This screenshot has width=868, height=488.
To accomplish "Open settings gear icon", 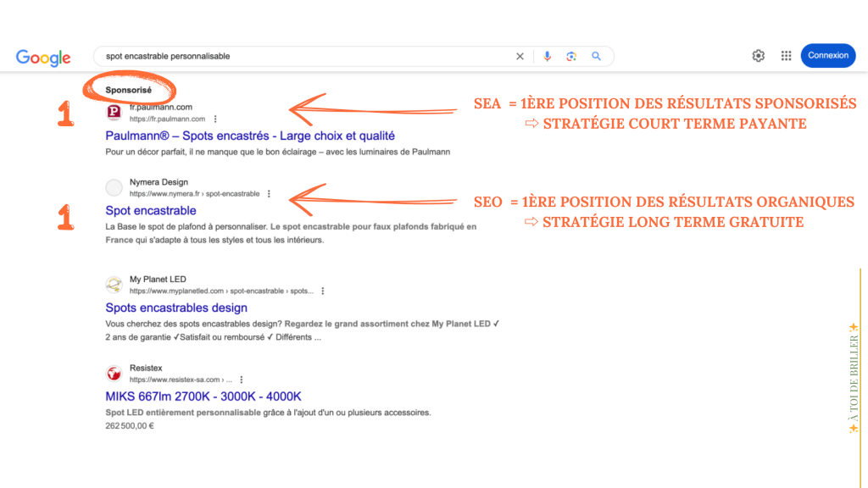I will pos(758,56).
